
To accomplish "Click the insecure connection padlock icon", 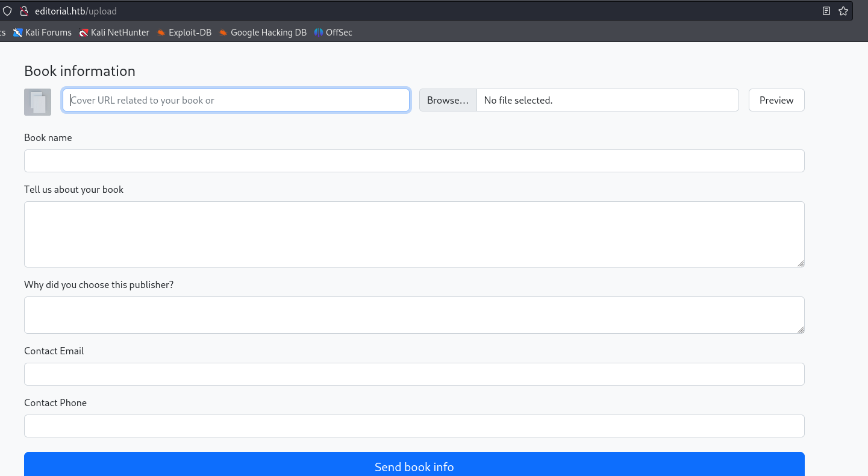I will (x=24, y=11).
